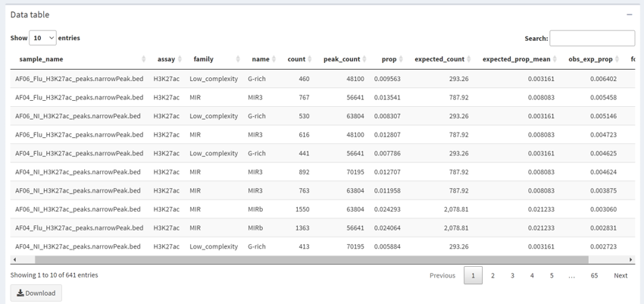Jump to page 3
The image size is (644, 304).
tap(512, 276)
